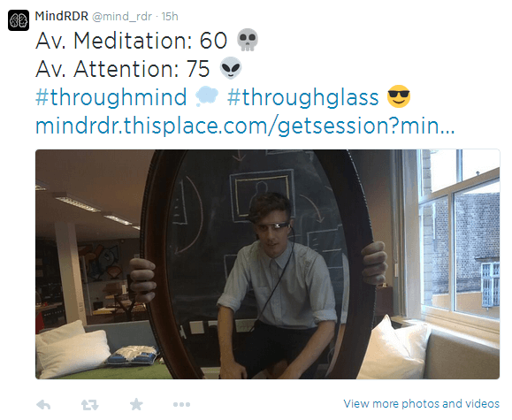Click the Av. Attention: 75 text
This screenshot has height=420, width=512.
pyautogui.click(x=122, y=69)
